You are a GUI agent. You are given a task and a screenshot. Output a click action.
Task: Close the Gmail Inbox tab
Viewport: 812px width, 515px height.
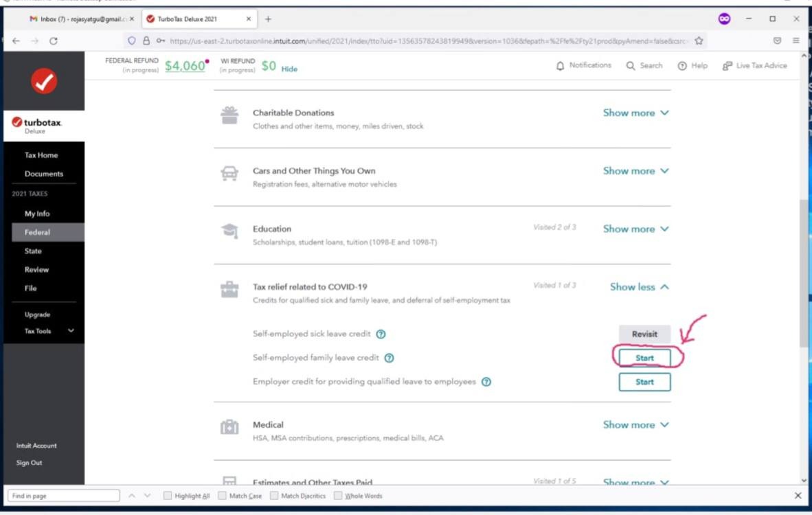tap(131, 19)
